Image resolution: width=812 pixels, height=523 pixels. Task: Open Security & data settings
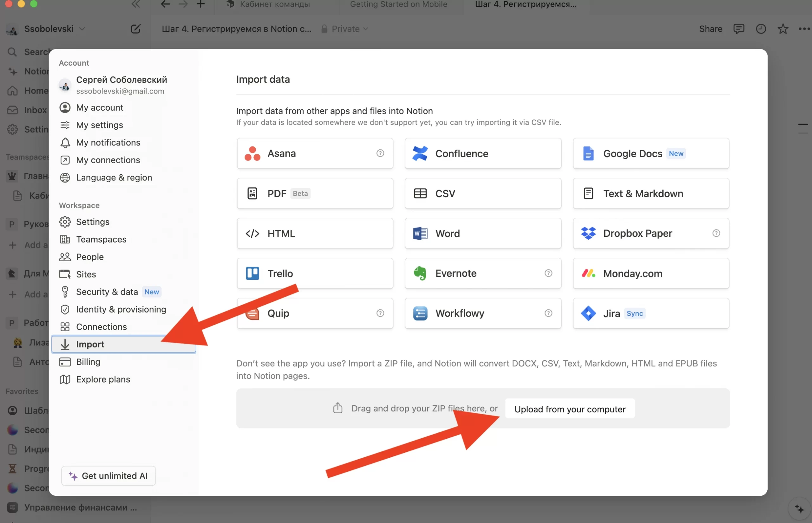pyautogui.click(x=107, y=291)
